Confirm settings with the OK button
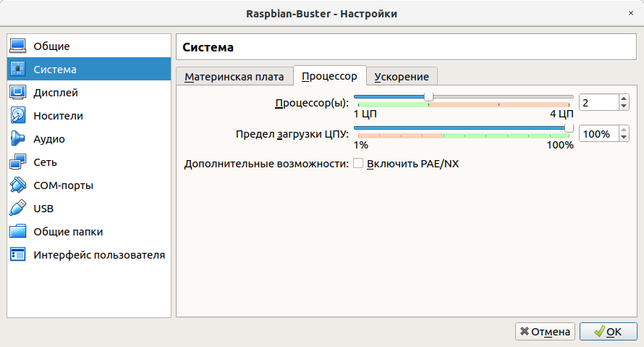644x347 pixels. tap(609, 331)
